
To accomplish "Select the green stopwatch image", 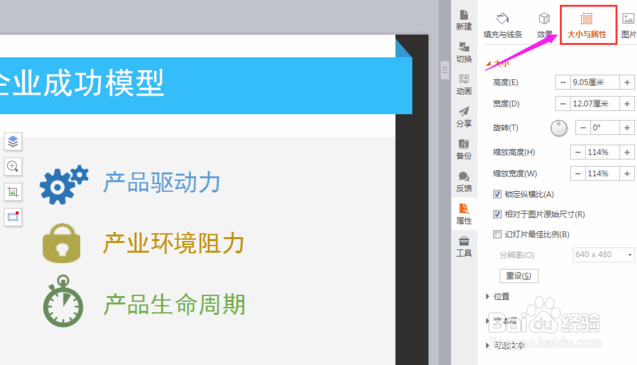I will tap(63, 301).
